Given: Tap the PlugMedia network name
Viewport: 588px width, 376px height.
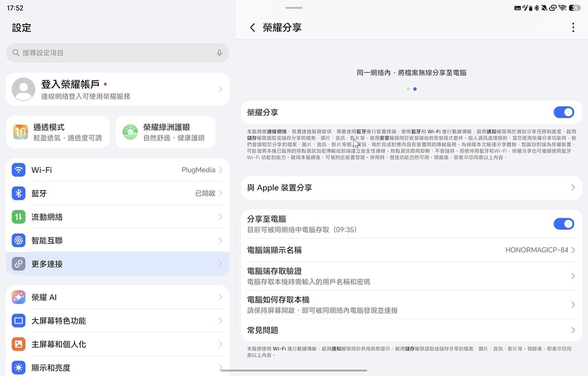Looking at the screenshot, I should (198, 170).
